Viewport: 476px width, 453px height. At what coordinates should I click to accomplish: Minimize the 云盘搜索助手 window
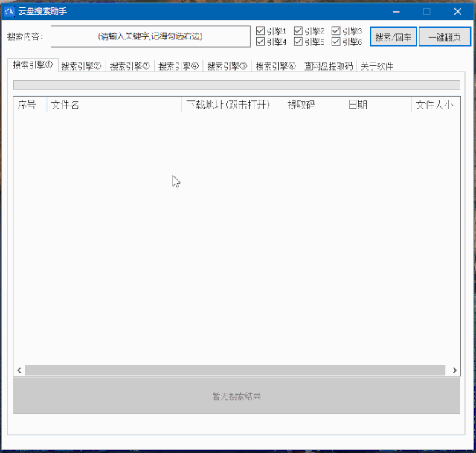click(x=396, y=12)
